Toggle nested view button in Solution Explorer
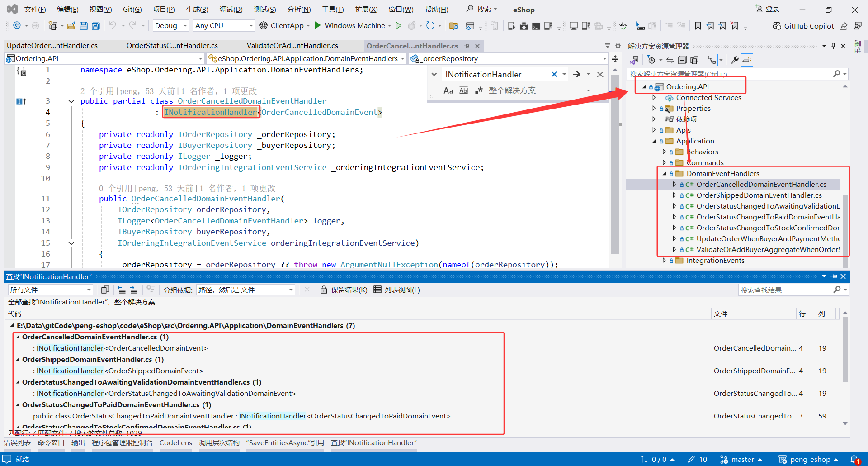Viewport: 868px width, 466px height. [x=712, y=60]
